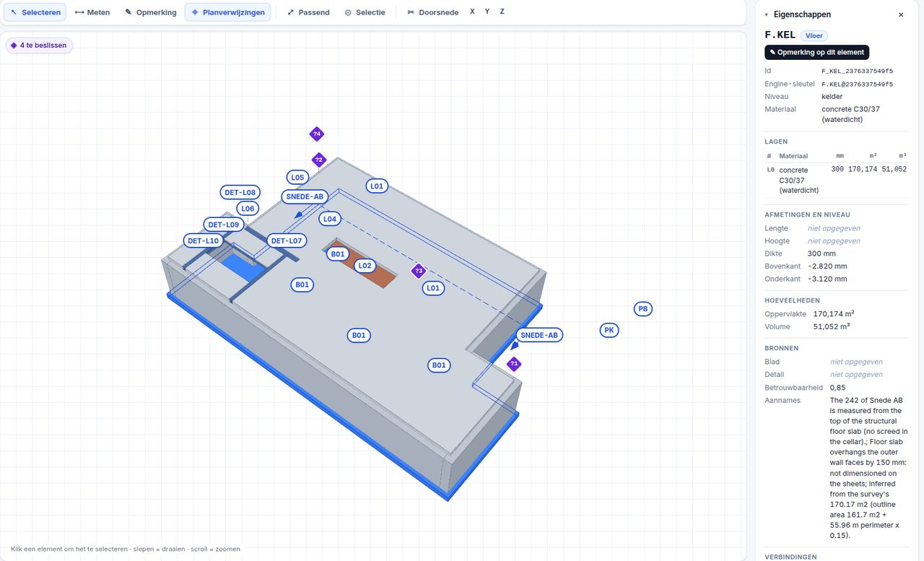
Task: Open the DET-L09 detail reference
Action: tap(223, 225)
